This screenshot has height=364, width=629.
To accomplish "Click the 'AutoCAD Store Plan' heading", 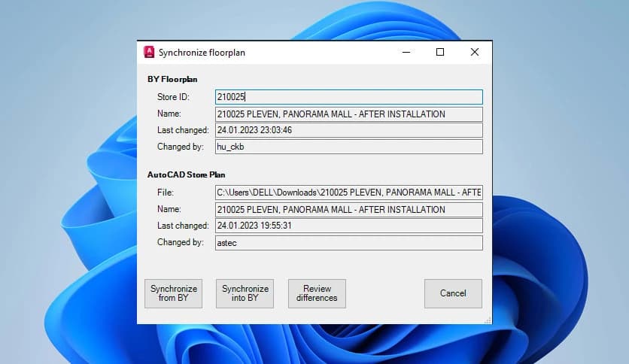I will (x=186, y=174).
